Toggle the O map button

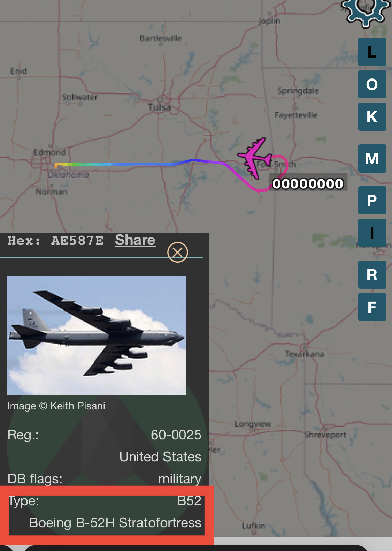[372, 84]
